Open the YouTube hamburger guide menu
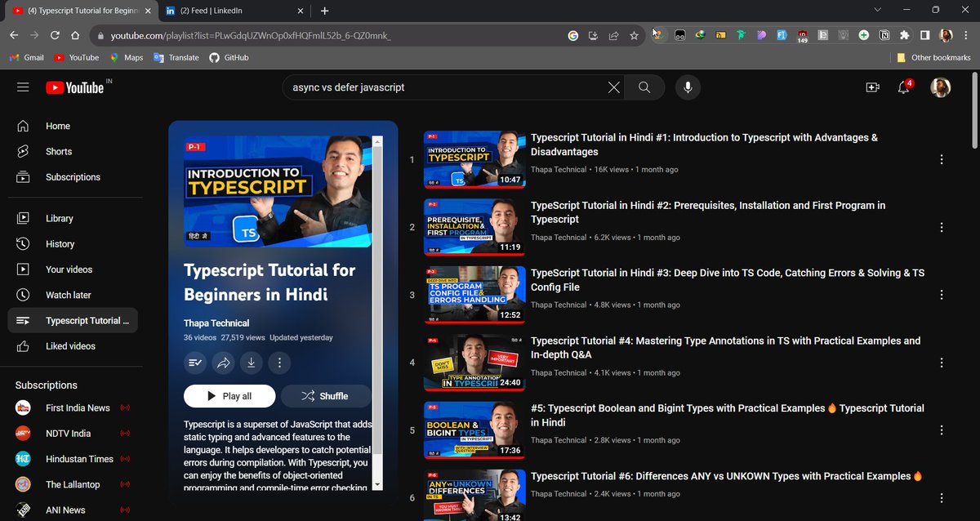 pos(23,87)
